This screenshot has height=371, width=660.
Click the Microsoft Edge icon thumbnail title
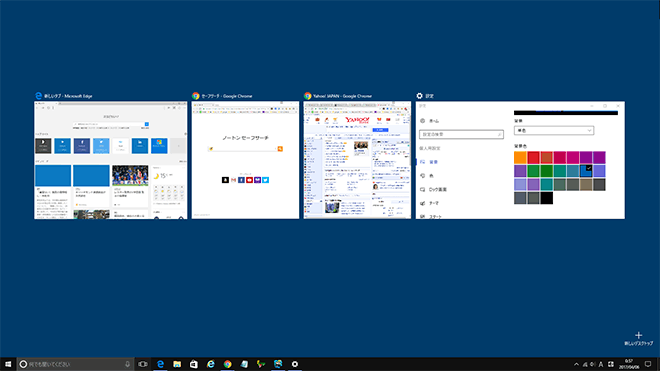click(38, 96)
